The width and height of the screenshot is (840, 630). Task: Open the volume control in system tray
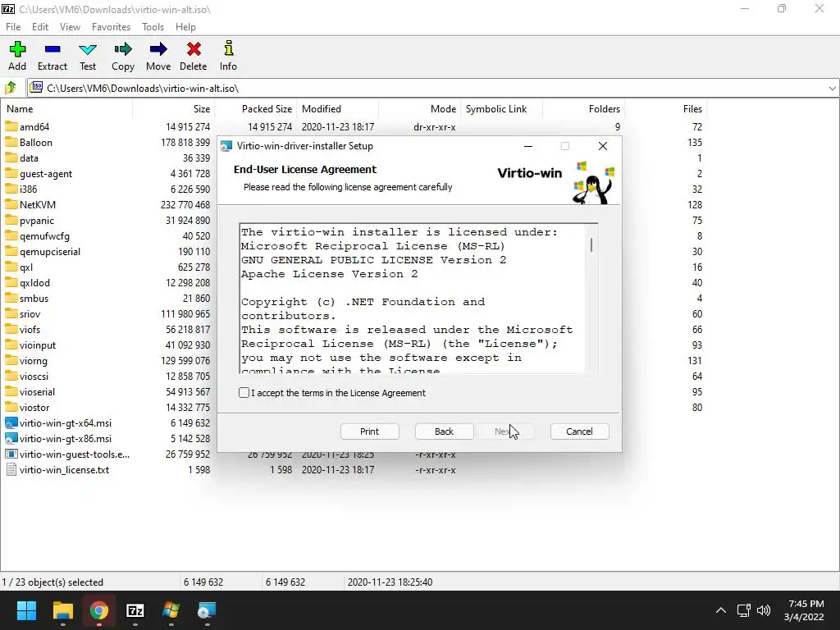pos(764,610)
